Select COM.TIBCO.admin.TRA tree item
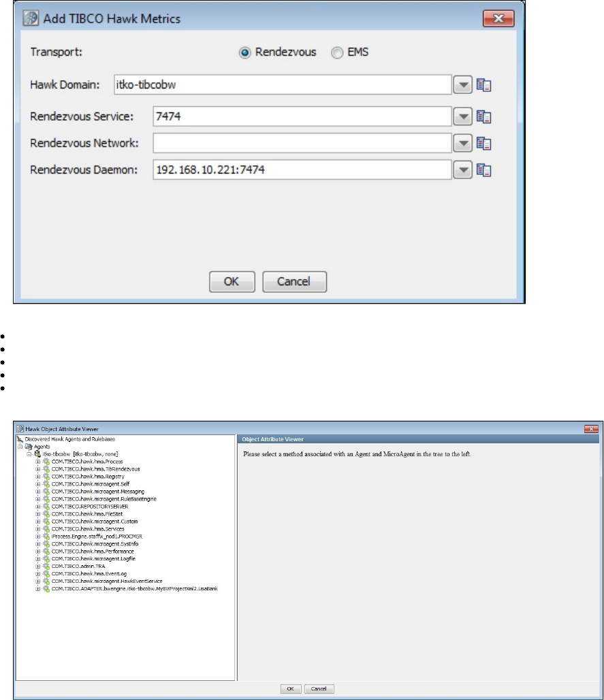Screen dimensions: 604x700 pos(78,567)
